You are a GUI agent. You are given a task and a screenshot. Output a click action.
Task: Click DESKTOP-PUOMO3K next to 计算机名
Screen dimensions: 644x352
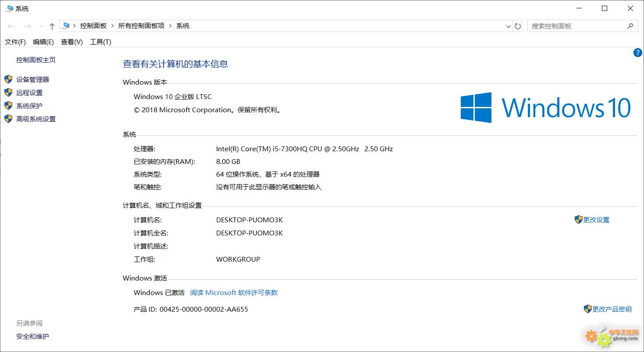tap(249, 220)
